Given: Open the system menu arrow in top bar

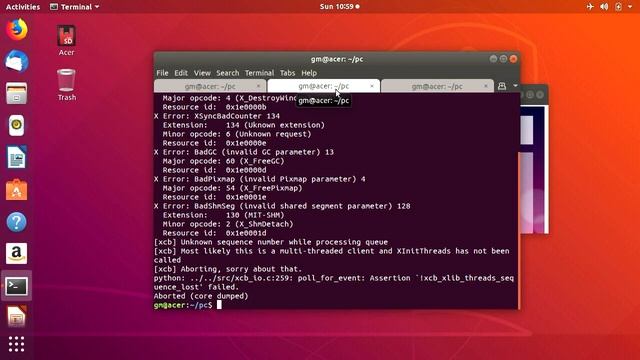Looking at the screenshot, I should (630, 7).
